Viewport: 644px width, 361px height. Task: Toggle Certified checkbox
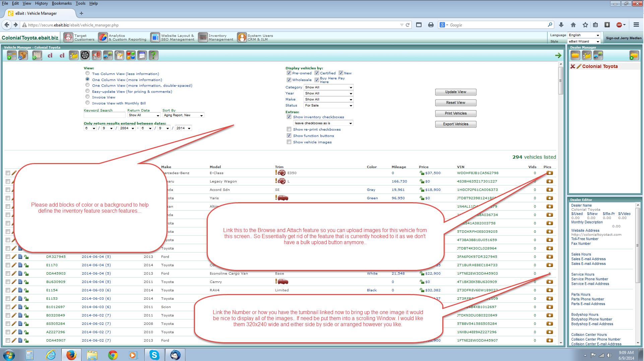317,73
